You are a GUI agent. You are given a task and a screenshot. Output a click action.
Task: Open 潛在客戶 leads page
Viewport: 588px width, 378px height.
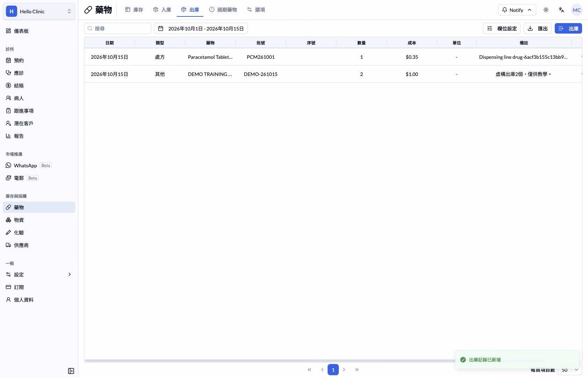coord(39,123)
